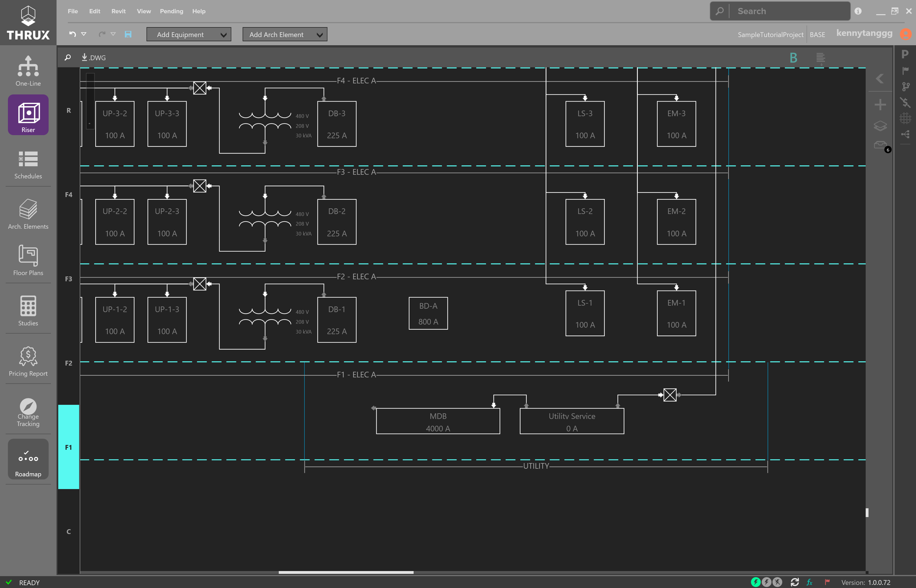Image resolution: width=916 pixels, height=588 pixels.
Task: Open the Revit menu
Action: pos(118,11)
